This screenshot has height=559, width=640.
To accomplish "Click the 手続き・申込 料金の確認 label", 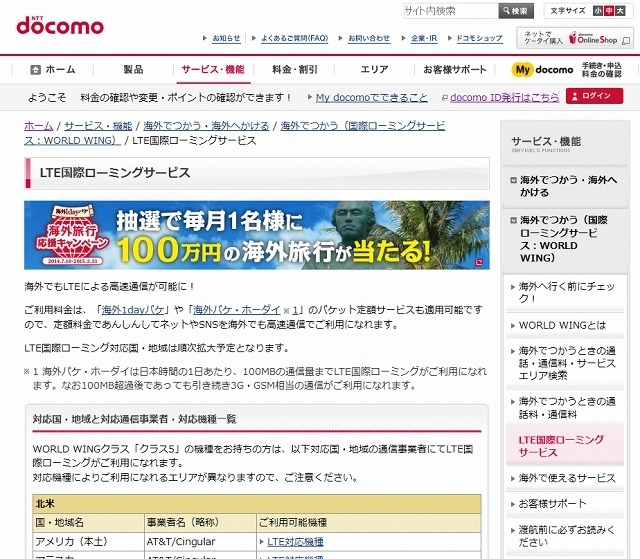I will tap(602, 70).
